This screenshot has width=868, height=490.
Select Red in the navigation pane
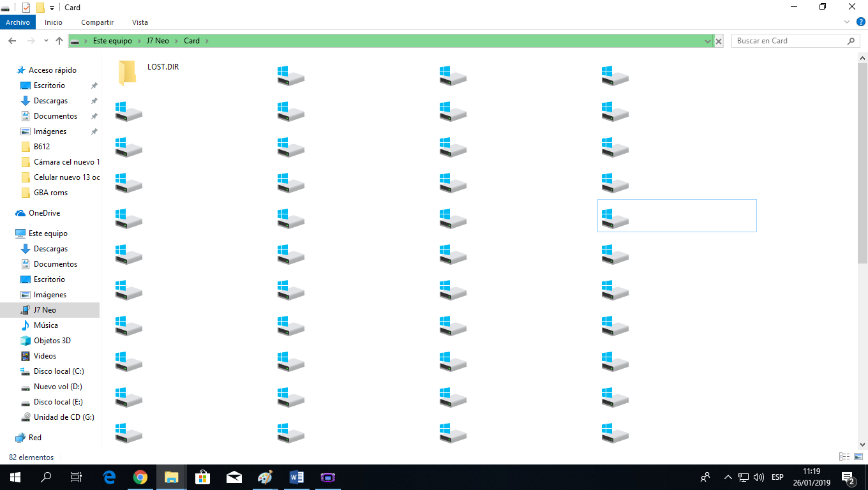34,438
